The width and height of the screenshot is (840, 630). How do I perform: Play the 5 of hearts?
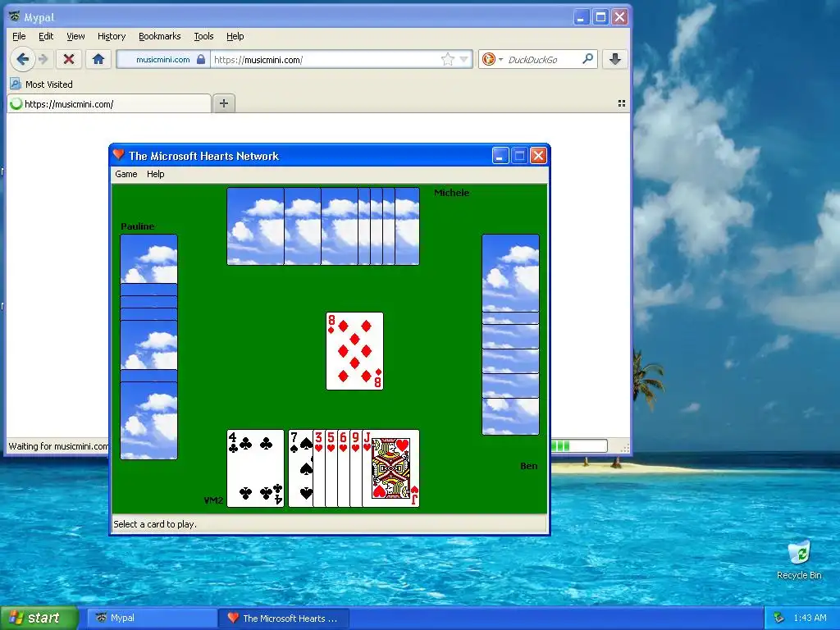click(x=331, y=468)
